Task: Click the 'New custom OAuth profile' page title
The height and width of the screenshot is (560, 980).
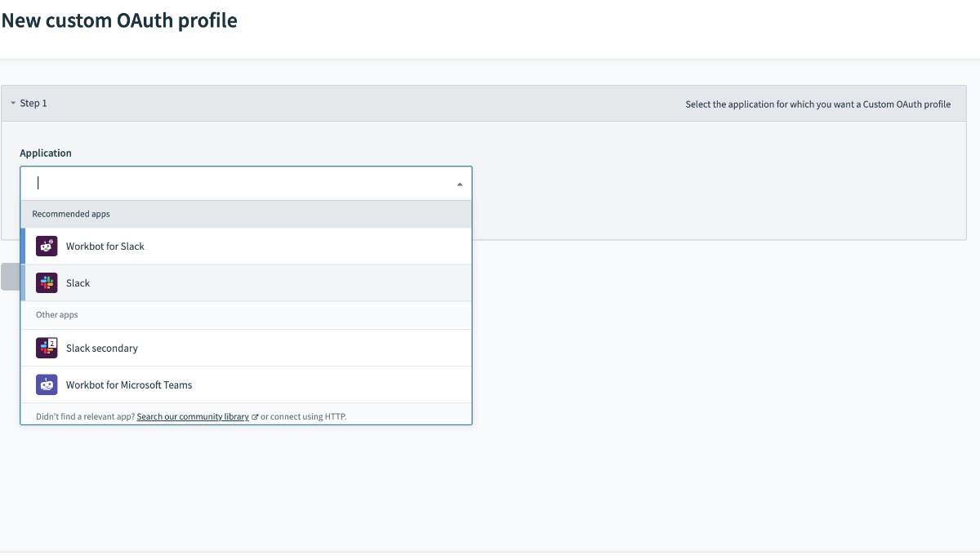Action: click(120, 20)
